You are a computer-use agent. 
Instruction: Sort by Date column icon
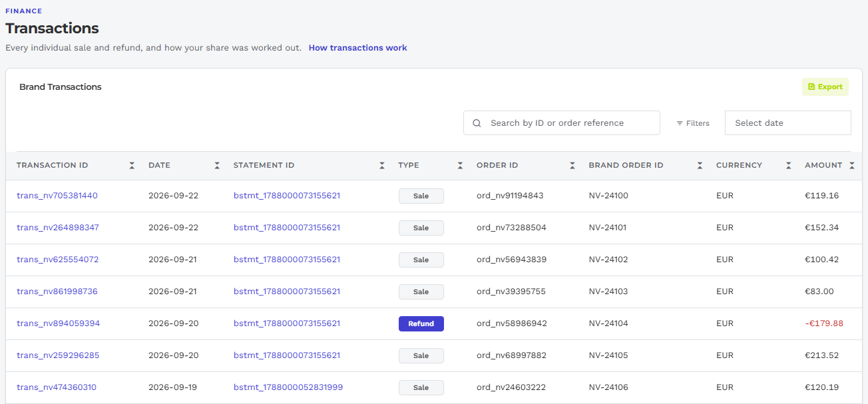click(217, 165)
